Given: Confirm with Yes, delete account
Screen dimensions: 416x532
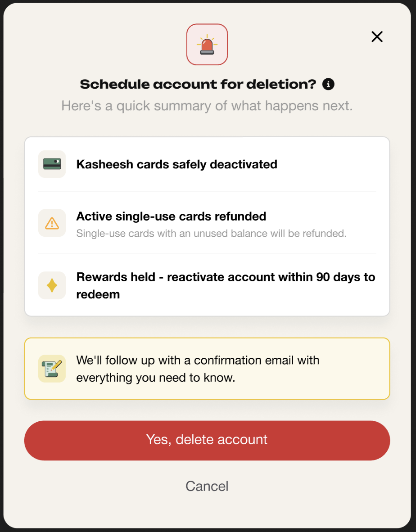Looking at the screenshot, I should 207,440.
